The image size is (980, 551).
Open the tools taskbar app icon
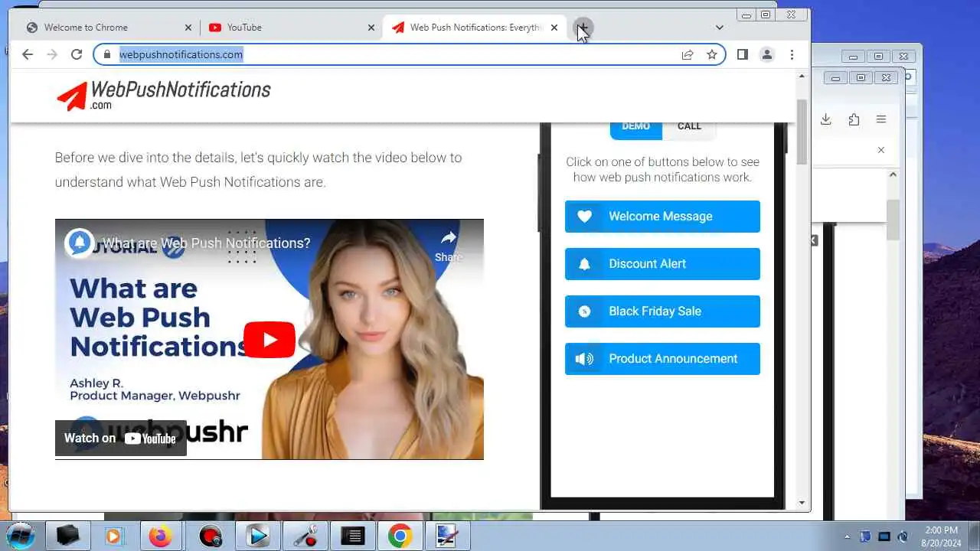(x=305, y=536)
